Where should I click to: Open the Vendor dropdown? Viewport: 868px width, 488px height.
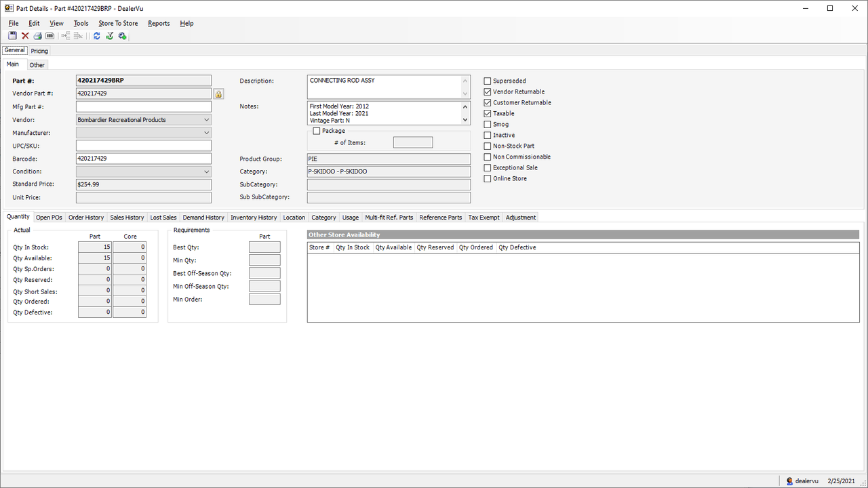tap(207, 120)
